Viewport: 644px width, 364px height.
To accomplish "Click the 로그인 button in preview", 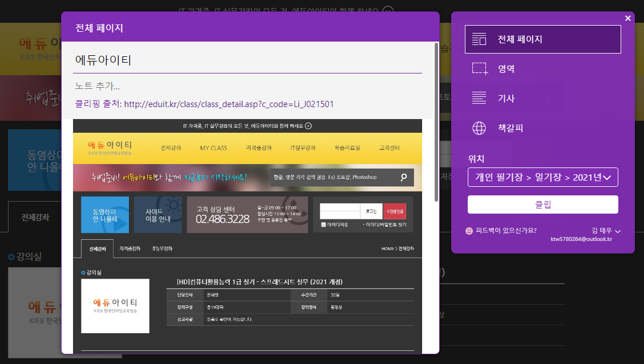I will (371, 211).
